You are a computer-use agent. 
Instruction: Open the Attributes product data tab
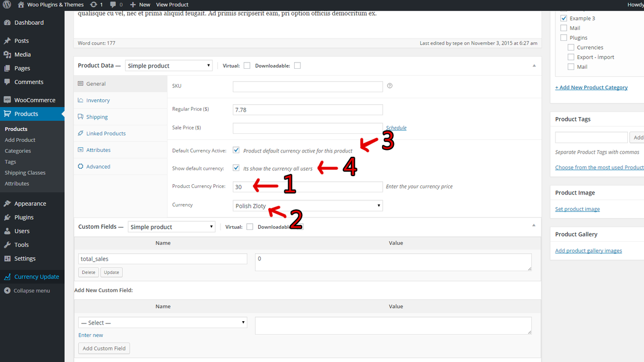pos(121,150)
